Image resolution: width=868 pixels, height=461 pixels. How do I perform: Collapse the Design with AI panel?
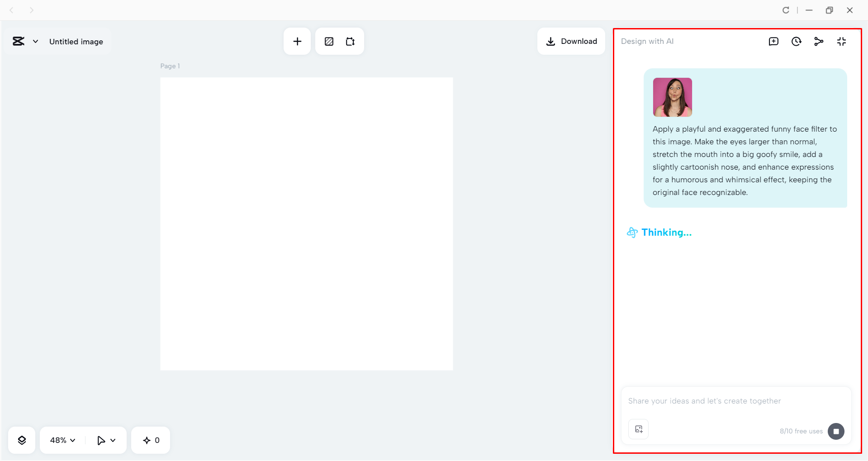pyautogui.click(x=842, y=41)
